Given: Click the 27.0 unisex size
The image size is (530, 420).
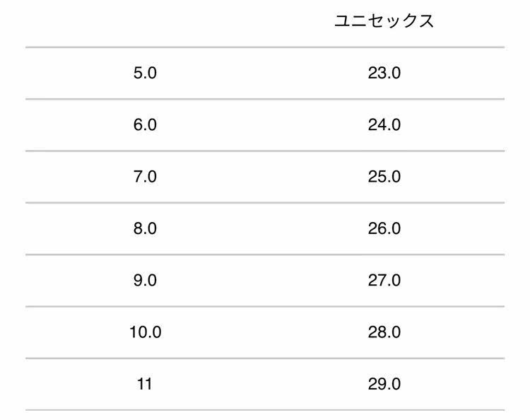Looking at the screenshot, I should click(384, 281).
